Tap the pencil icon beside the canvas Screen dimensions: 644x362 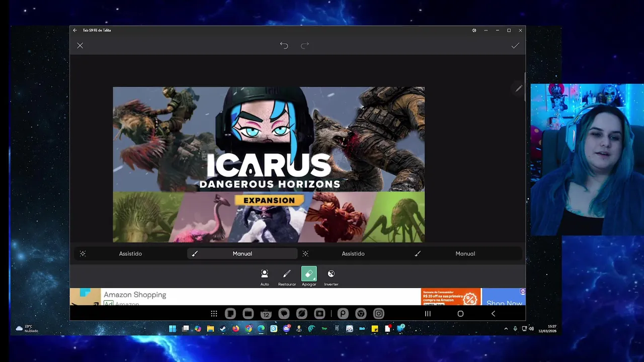[x=519, y=88]
